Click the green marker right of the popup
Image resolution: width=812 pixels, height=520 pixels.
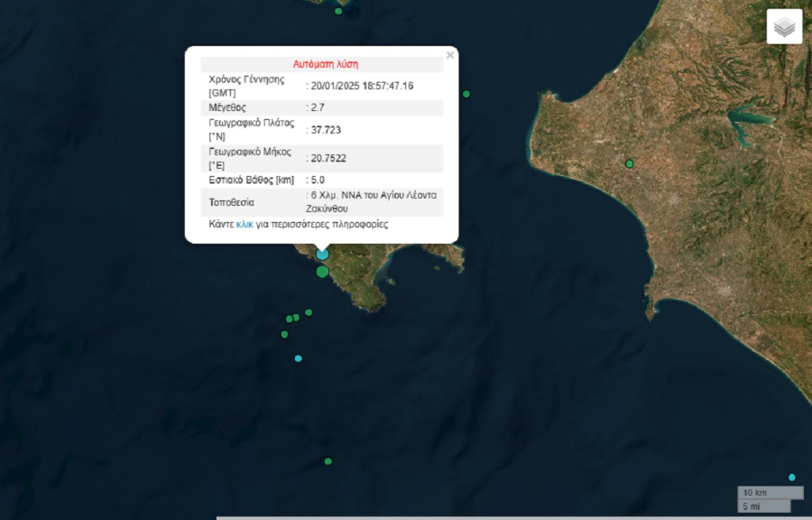tap(466, 94)
